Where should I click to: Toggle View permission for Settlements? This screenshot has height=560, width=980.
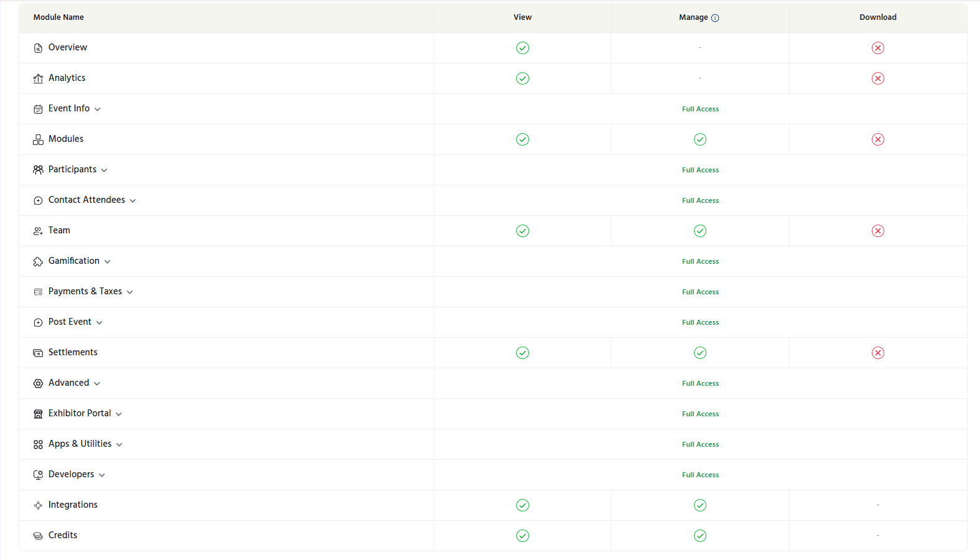point(522,353)
